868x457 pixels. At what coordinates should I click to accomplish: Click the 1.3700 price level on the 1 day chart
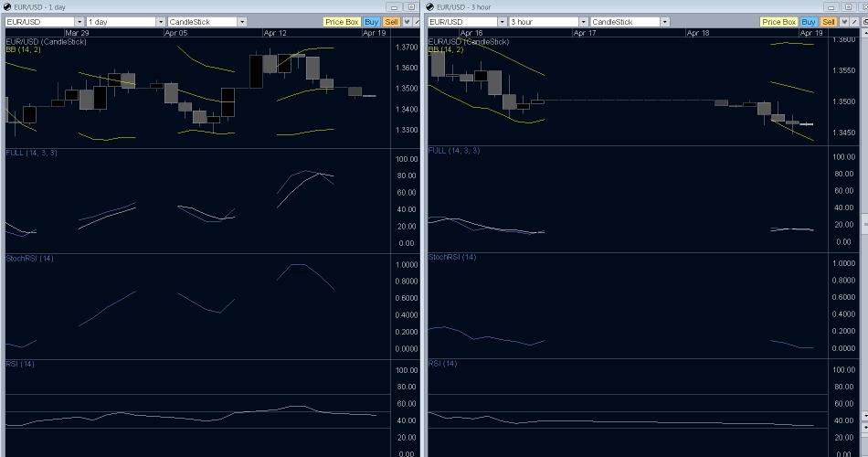tap(407, 48)
